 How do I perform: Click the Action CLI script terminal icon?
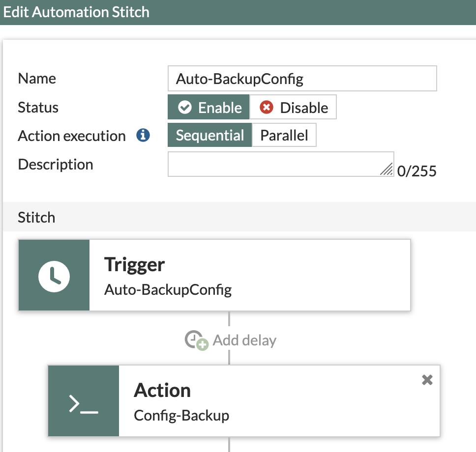(84, 403)
